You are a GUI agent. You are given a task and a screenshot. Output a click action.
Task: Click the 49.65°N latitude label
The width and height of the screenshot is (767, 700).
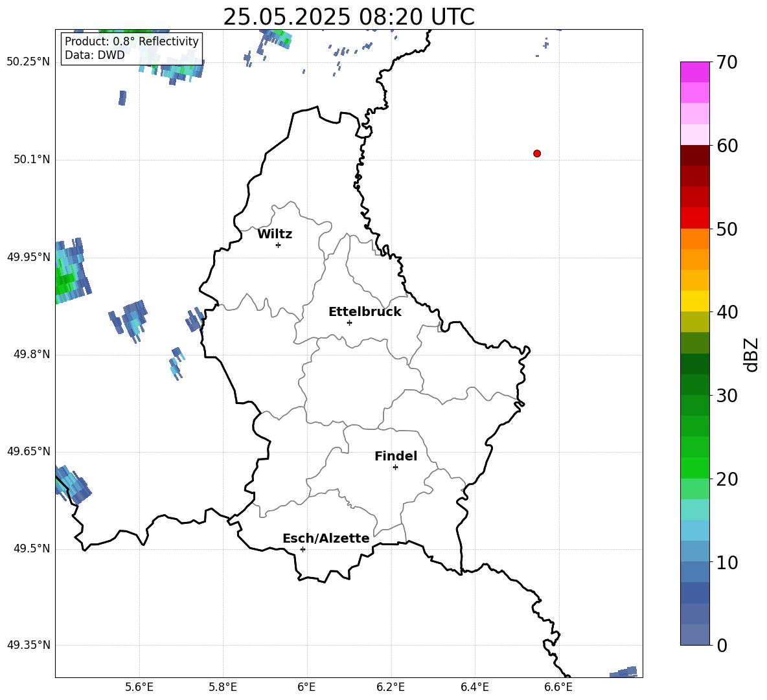click(29, 451)
